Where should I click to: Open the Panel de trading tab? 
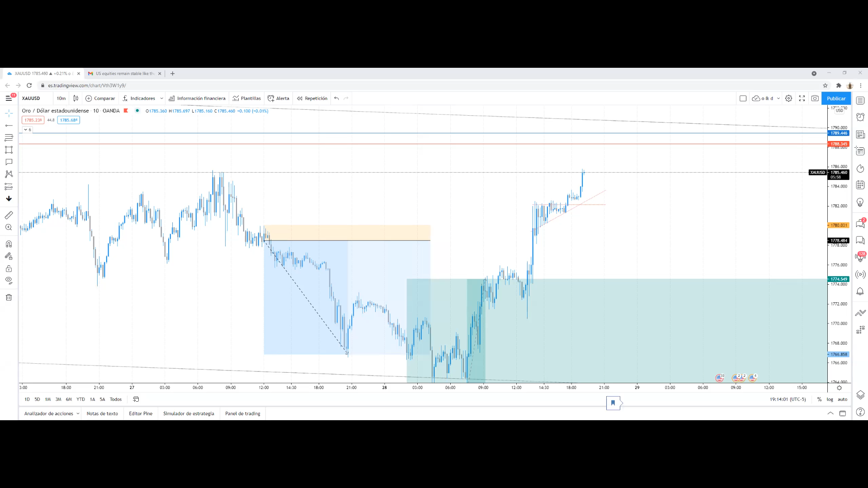coord(243,413)
